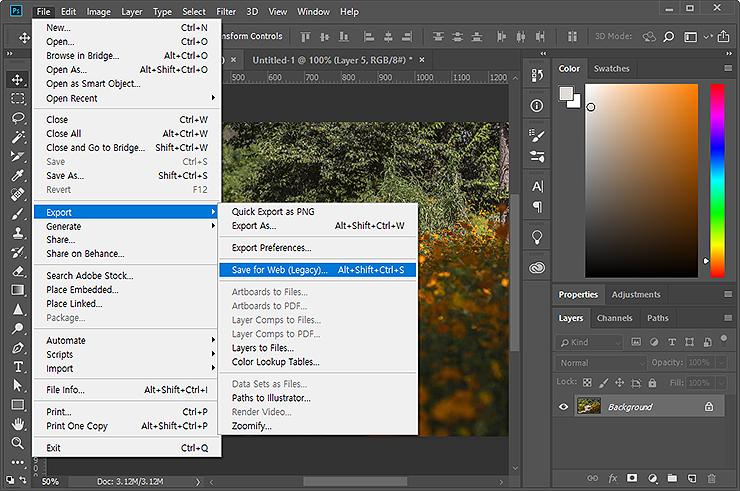The image size is (740, 491).
Task: Pick a color in the color field
Action: tap(641, 181)
